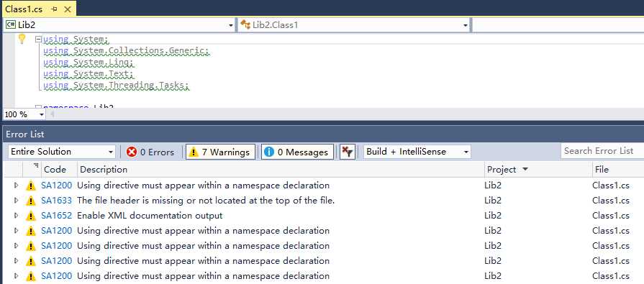The width and height of the screenshot is (644, 284).
Task: Expand the SA1633 warning row
Action: tap(16, 201)
